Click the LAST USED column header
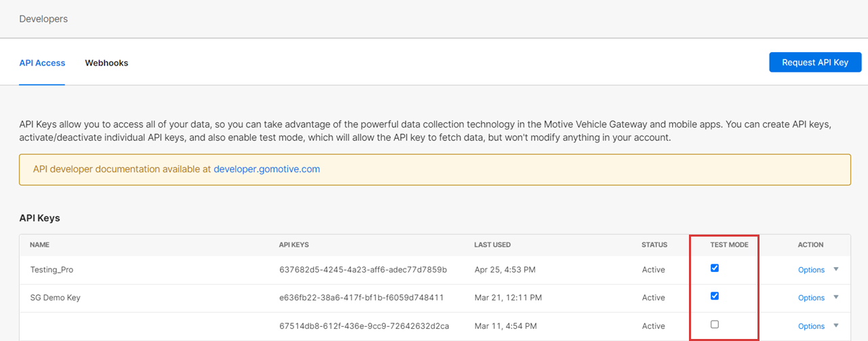 point(492,245)
